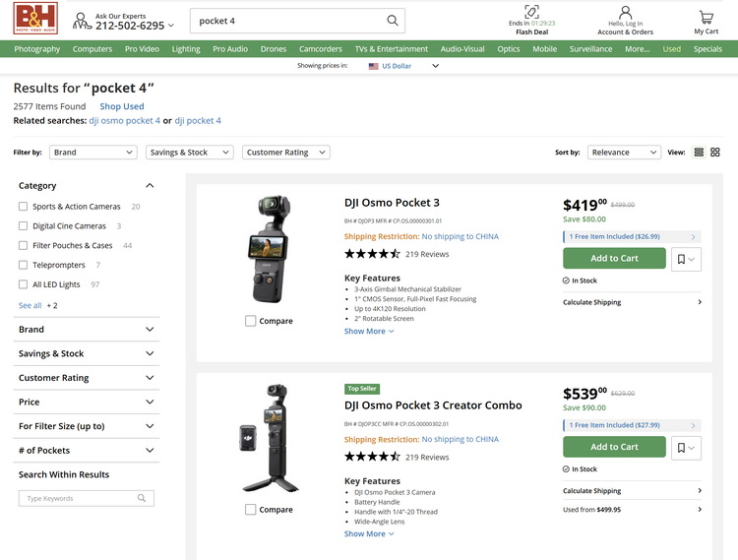The height and width of the screenshot is (560, 738).
Task: Open the Specials menu item
Action: click(x=707, y=49)
